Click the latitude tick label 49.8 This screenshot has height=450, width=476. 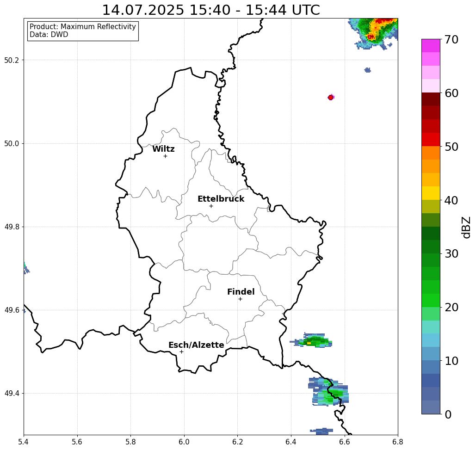click(12, 227)
